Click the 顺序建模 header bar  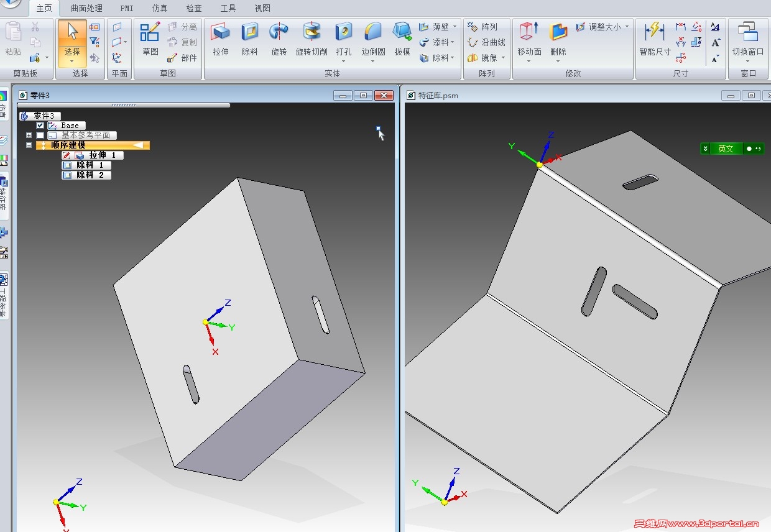click(x=93, y=145)
